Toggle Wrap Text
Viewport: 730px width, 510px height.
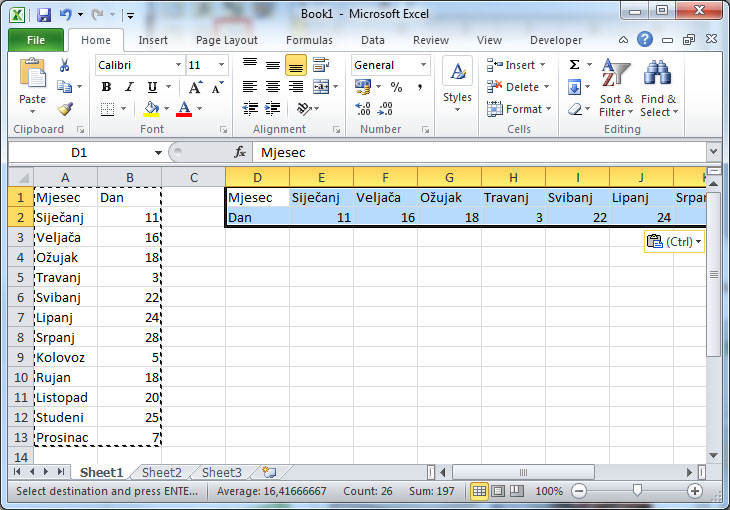tap(321, 65)
